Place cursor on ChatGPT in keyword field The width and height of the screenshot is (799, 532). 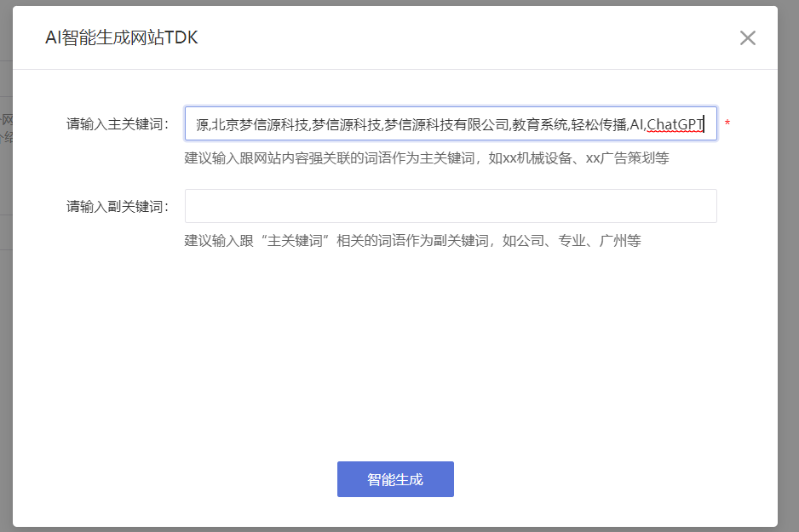675,124
